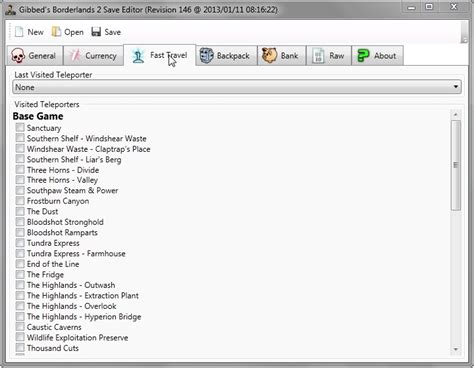Click the Visited Teleporters group label

point(47,104)
